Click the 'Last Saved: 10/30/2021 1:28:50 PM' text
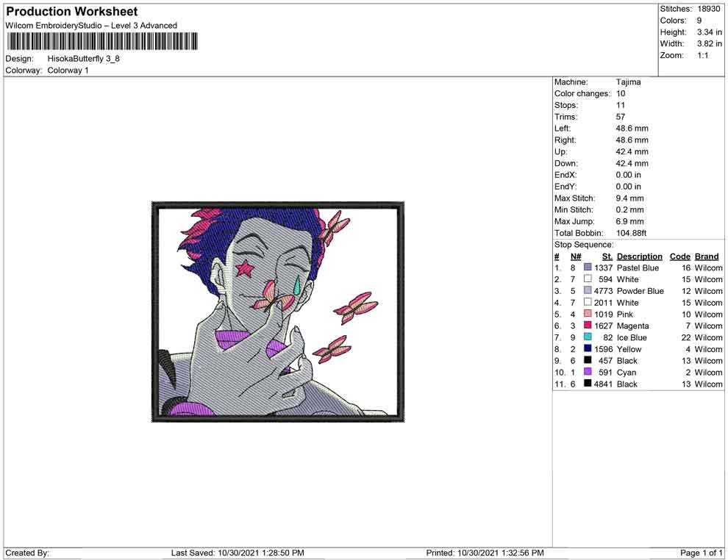 click(x=238, y=553)
